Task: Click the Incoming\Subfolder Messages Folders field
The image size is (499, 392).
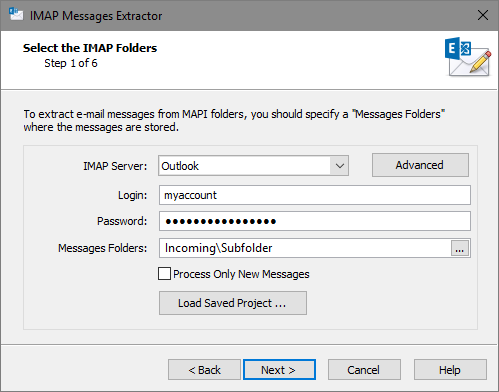Action: tap(305, 248)
